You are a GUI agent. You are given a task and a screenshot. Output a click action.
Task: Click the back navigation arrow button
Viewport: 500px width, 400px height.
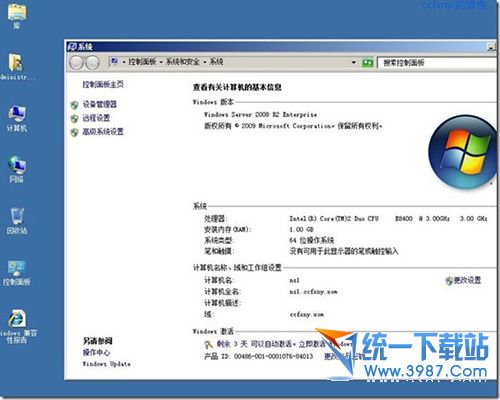(x=76, y=62)
